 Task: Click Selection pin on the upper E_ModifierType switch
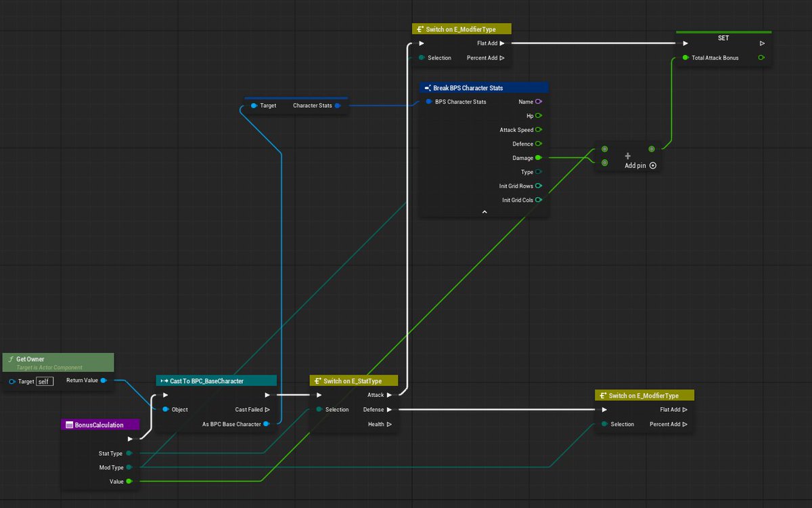pyautogui.click(x=422, y=58)
